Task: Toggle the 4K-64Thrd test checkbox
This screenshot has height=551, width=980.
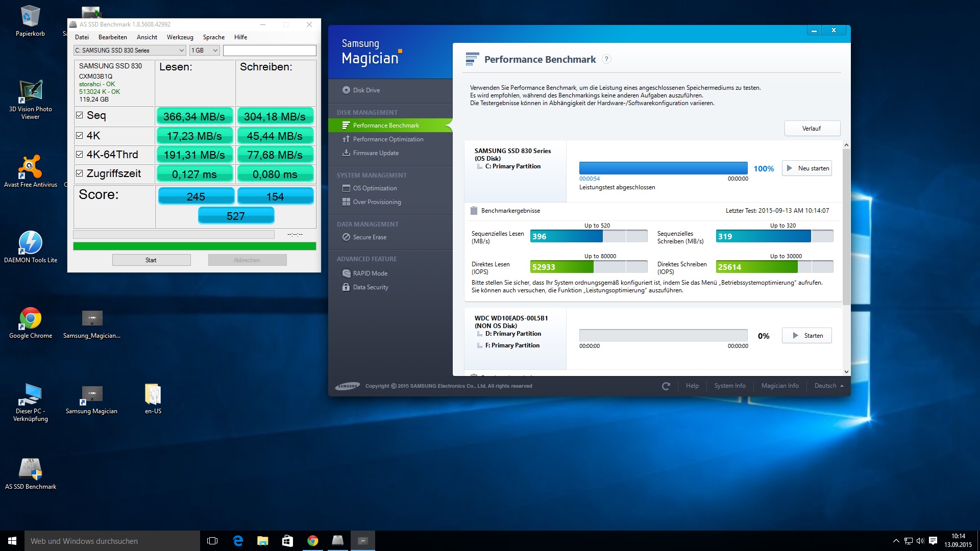Action: tap(80, 154)
